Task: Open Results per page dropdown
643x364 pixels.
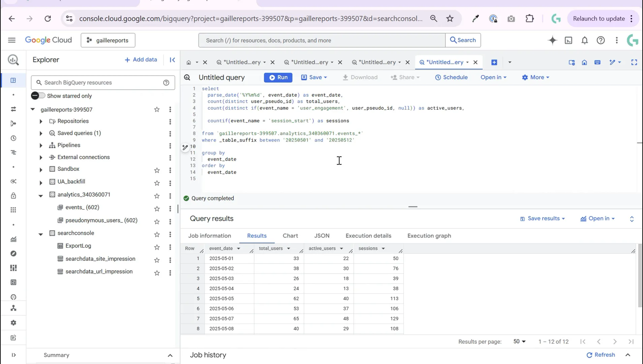Action: click(519, 341)
